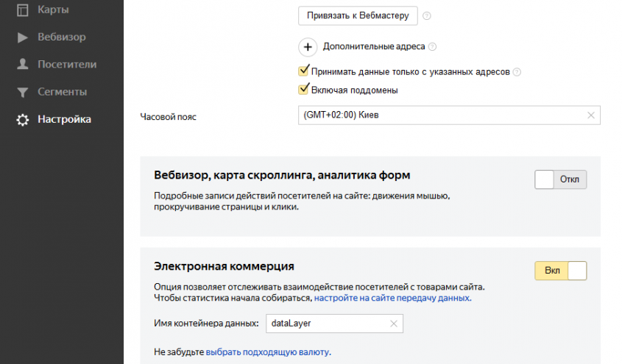Click help icon after Принимать данные option
This screenshot has width=622, height=364.
(x=517, y=72)
